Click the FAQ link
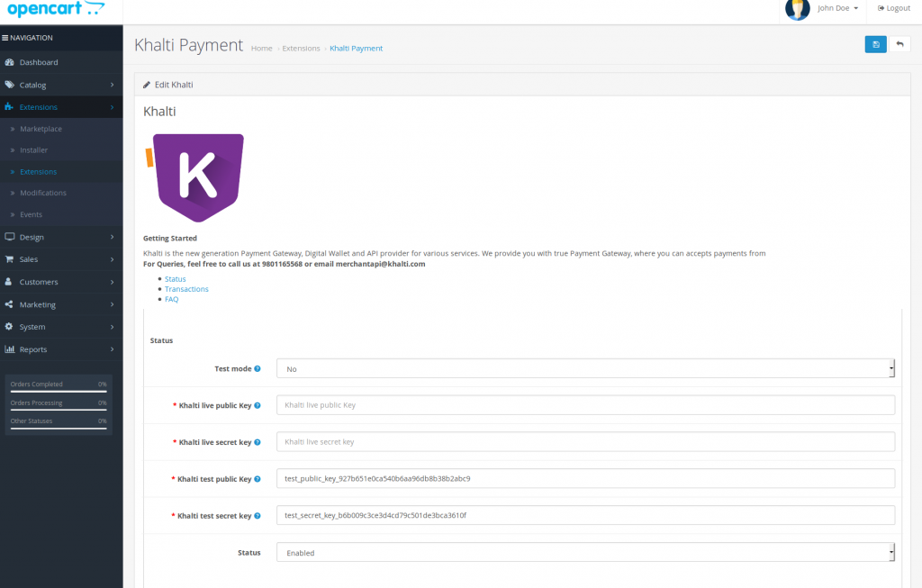Viewport: 922px width, 588px height. [x=171, y=299]
